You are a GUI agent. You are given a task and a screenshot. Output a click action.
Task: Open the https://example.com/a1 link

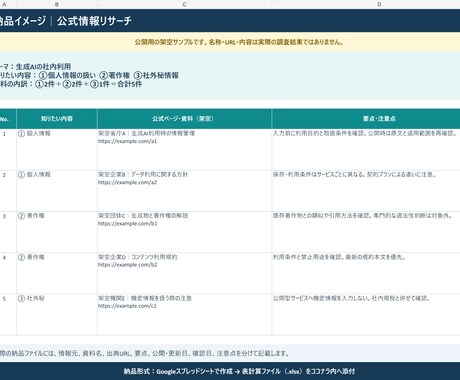point(127,141)
